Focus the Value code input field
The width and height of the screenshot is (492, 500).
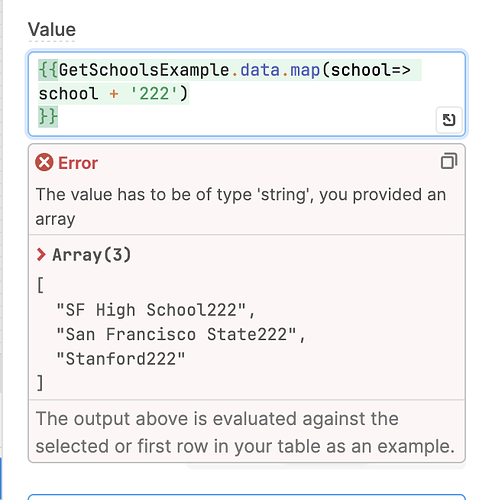(247, 94)
